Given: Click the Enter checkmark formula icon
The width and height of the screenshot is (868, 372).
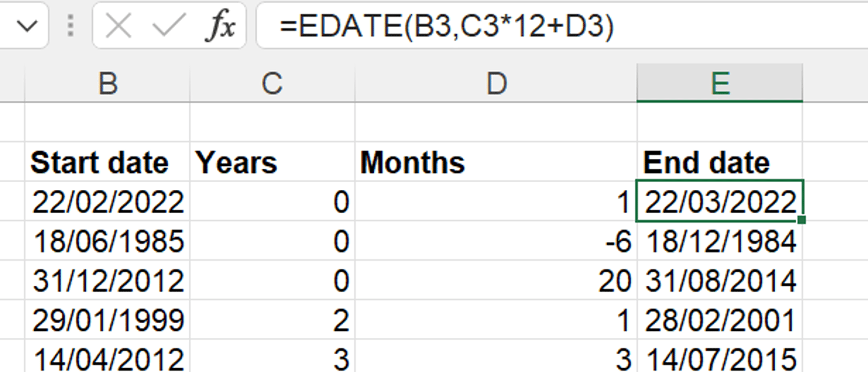Looking at the screenshot, I should coord(169,25).
